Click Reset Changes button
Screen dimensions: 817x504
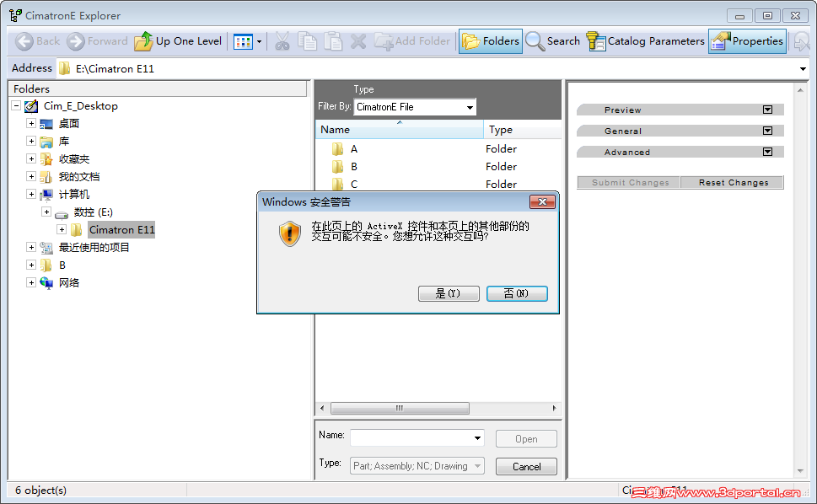(733, 183)
